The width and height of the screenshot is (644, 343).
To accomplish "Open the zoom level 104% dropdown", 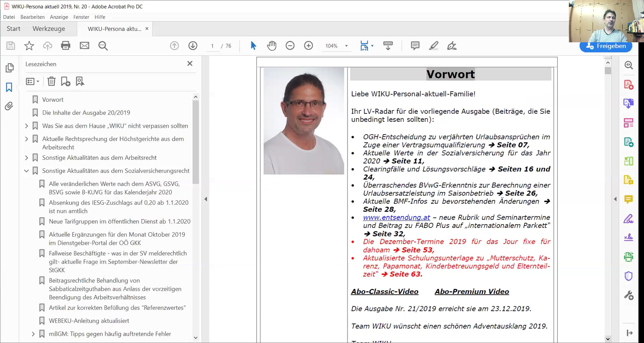I will (346, 46).
